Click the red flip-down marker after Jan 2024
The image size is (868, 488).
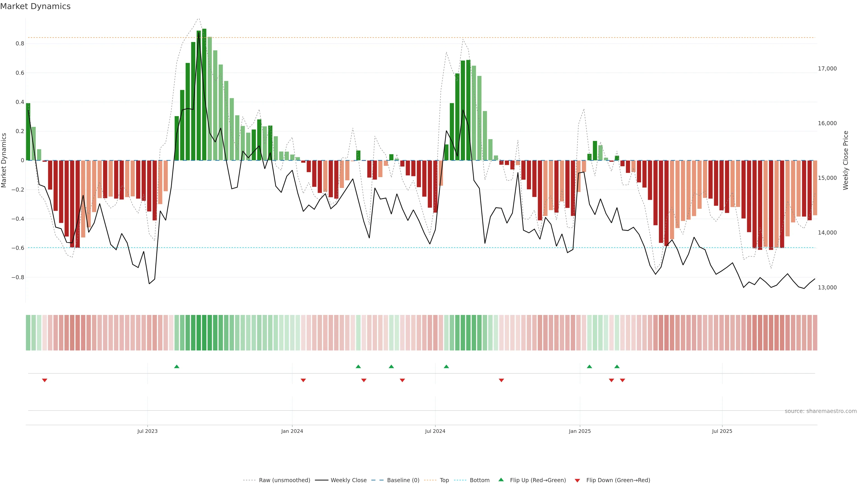click(303, 380)
